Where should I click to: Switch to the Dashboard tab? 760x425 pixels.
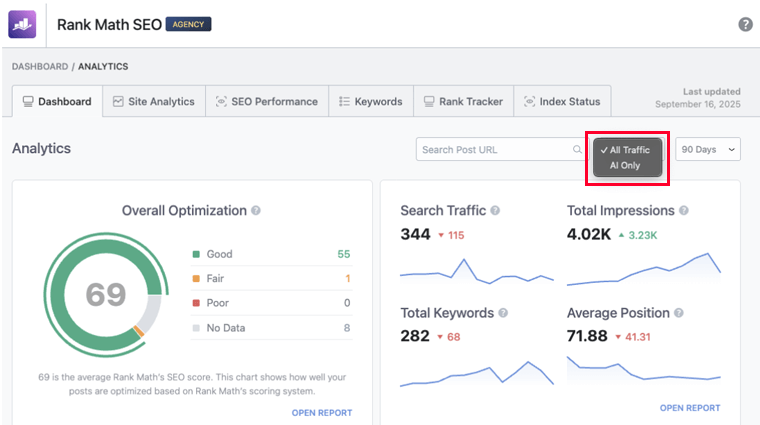click(x=57, y=101)
